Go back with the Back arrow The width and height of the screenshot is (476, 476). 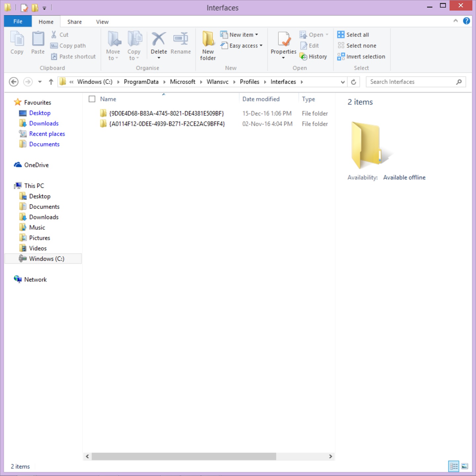point(14,82)
